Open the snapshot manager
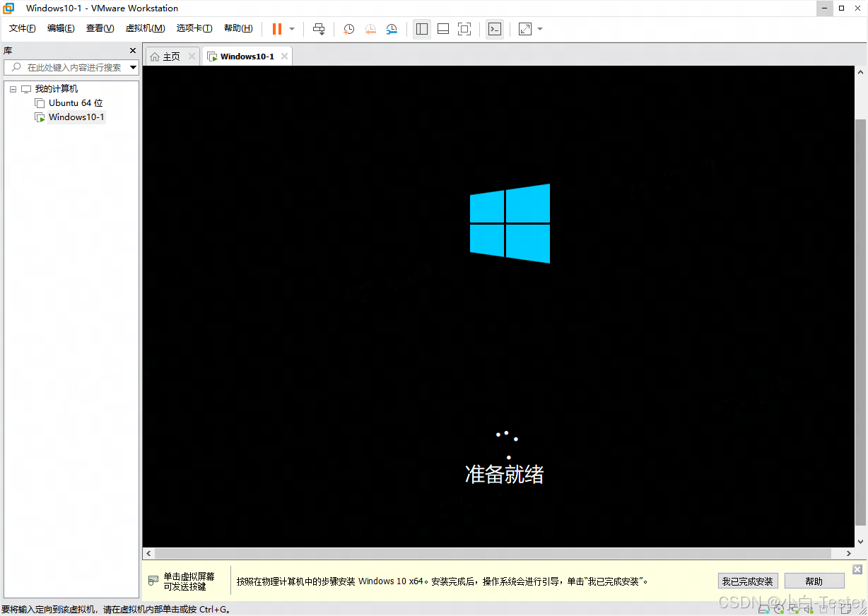868x616 pixels. [392, 29]
